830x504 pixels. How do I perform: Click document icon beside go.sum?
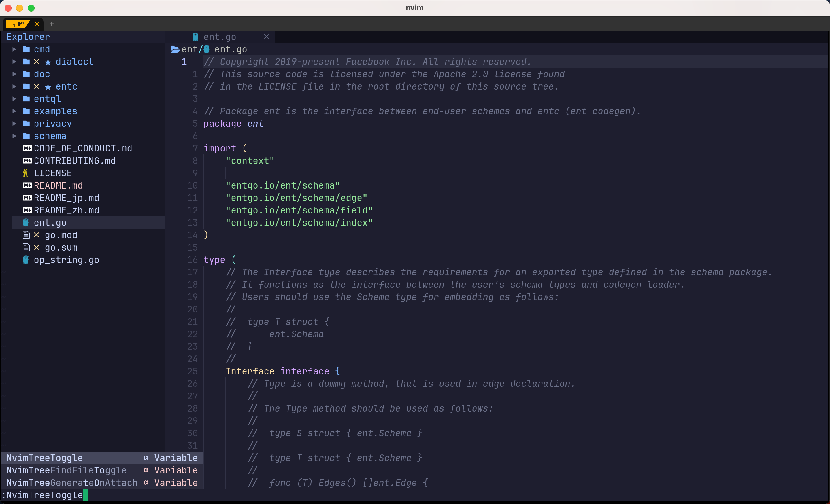26,247
